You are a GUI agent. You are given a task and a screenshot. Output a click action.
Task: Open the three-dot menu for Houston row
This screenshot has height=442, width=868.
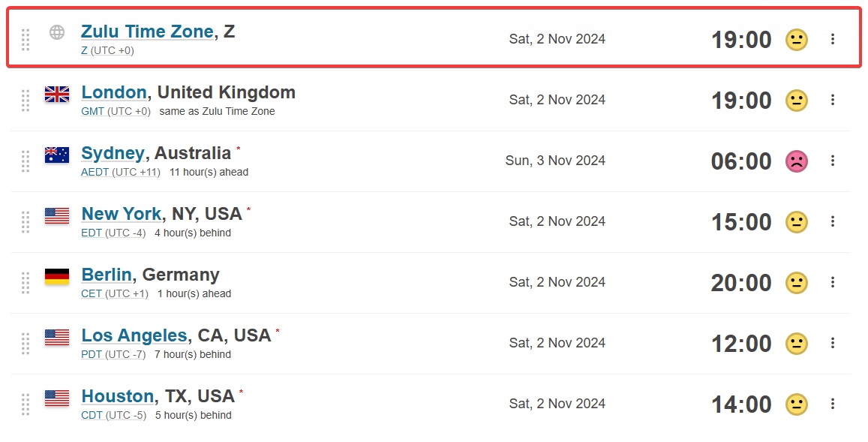pos(833,404)
